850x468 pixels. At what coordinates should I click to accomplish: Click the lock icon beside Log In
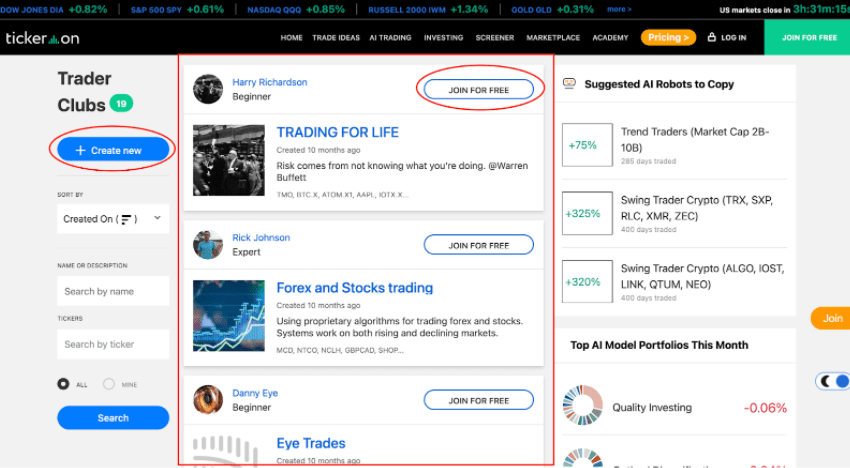pos(712,37)
